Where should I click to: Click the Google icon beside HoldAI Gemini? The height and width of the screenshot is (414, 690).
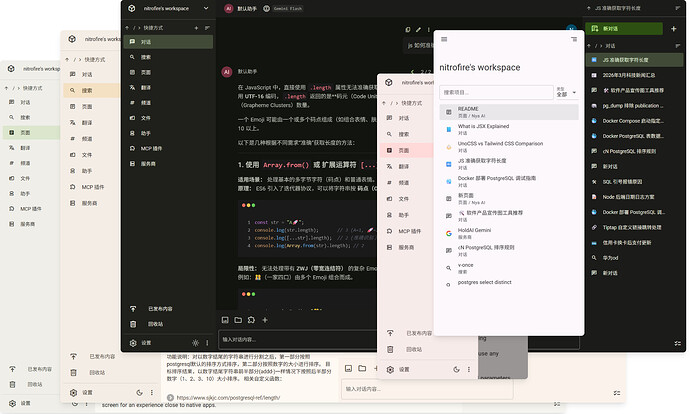[x=448, y=233]
